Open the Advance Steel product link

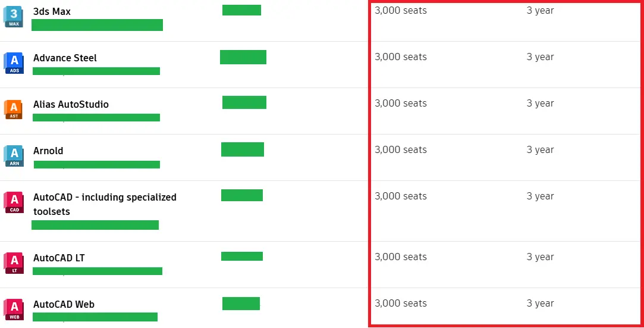click(65, 58)
